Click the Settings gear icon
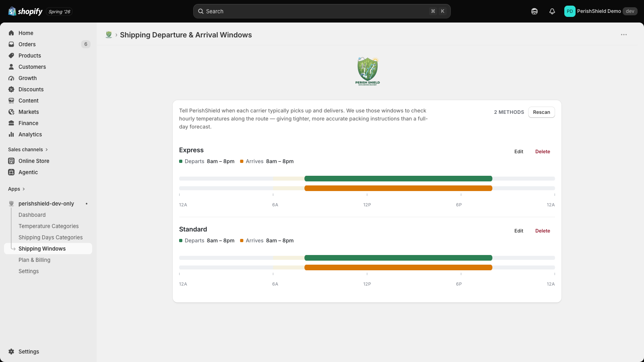 click(x=11, y=352)
